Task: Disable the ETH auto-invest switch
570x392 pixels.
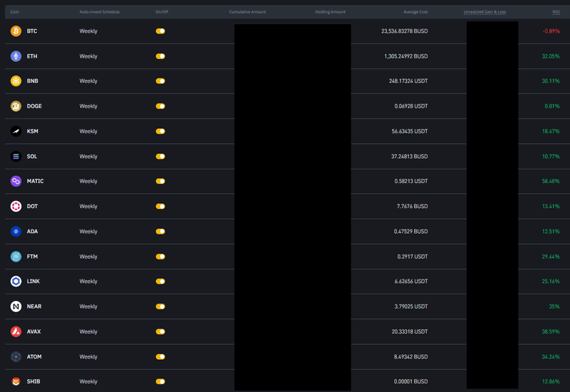Action: pos(160,56)
